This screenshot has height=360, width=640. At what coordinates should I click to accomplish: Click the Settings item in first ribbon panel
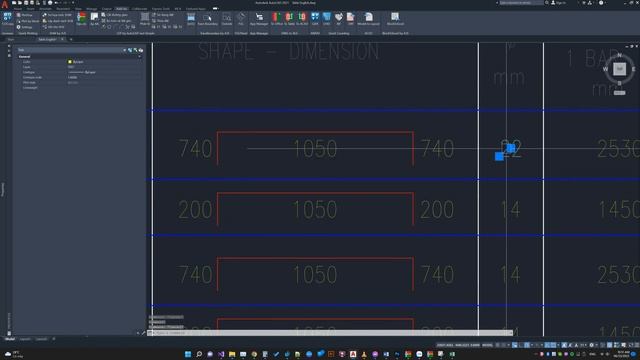(24, 27)
